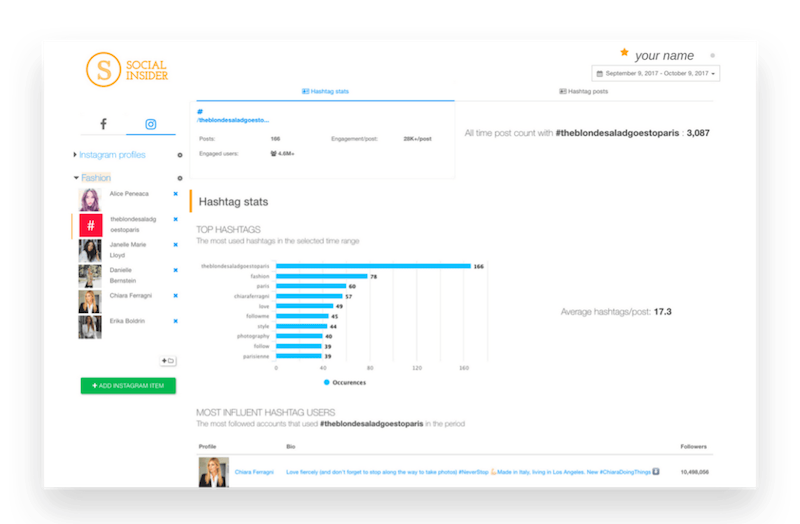Click Janelle Marie Lloyd's avatar thumbnail

point(90,251)
